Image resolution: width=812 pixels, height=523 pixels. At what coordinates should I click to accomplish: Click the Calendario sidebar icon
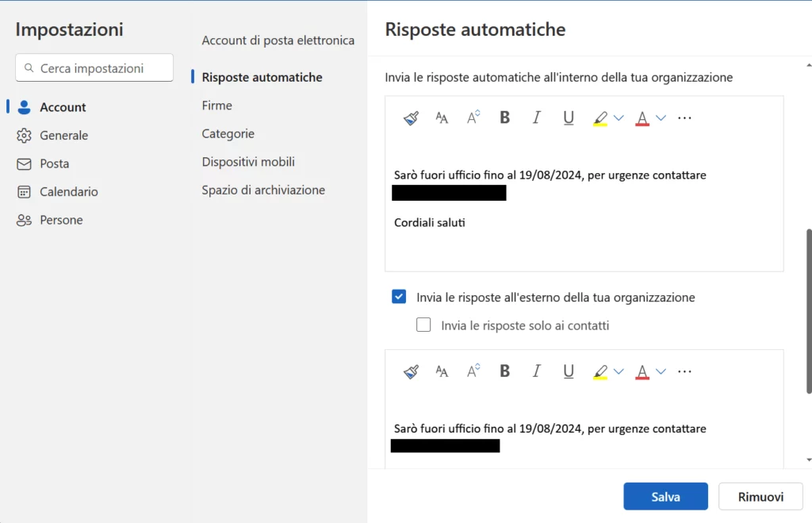[26, 191]
